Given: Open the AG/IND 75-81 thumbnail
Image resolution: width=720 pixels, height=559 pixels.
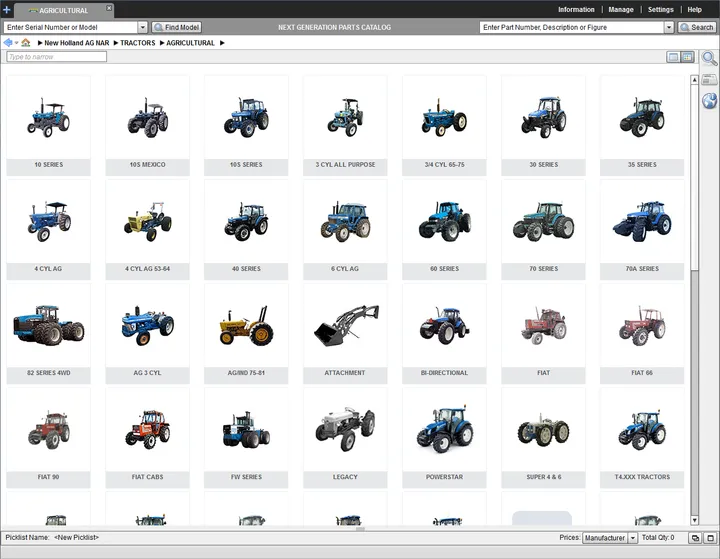Looking at the screenshot, I should pyautogui.click(x=246, y=334).
